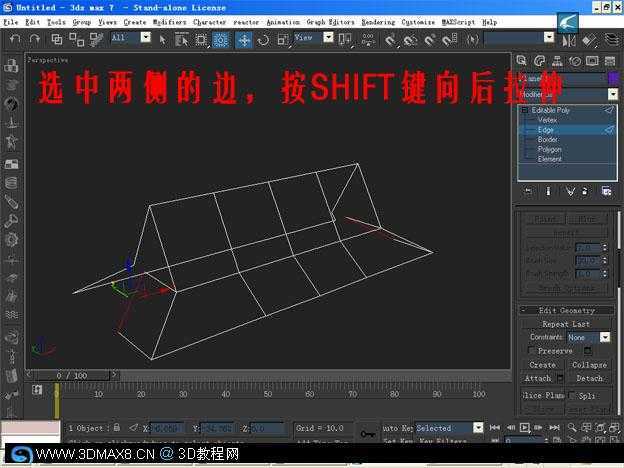Open Select by Name tool

[182, 39]
